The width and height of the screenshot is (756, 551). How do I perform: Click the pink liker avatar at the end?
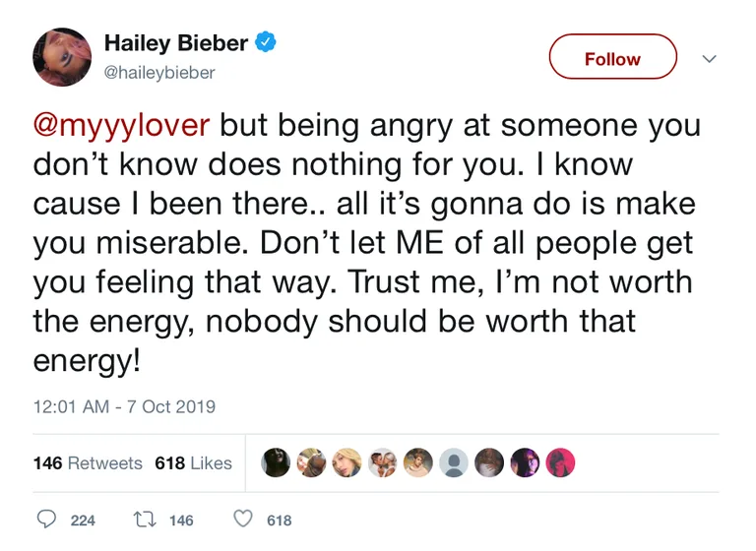[x=560, y=462]
